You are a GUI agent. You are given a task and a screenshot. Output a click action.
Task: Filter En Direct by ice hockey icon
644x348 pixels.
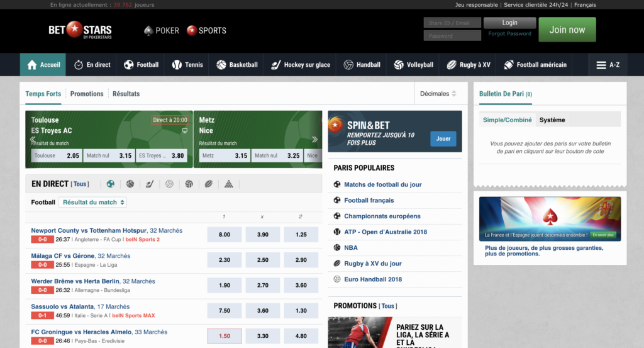pyautogui.click(x=150, y=184)
